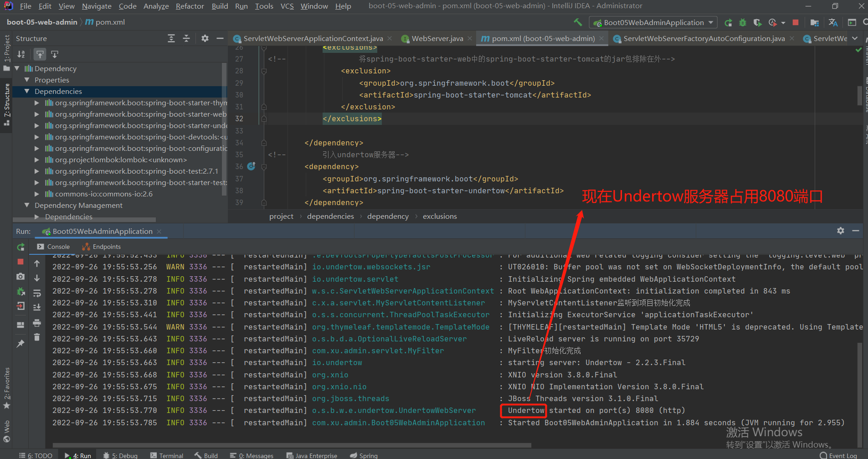Screen dimensions: 868x459
Task: Click Scroll up arrow in console
Action: pyautogui.click(x=37, y=263)
